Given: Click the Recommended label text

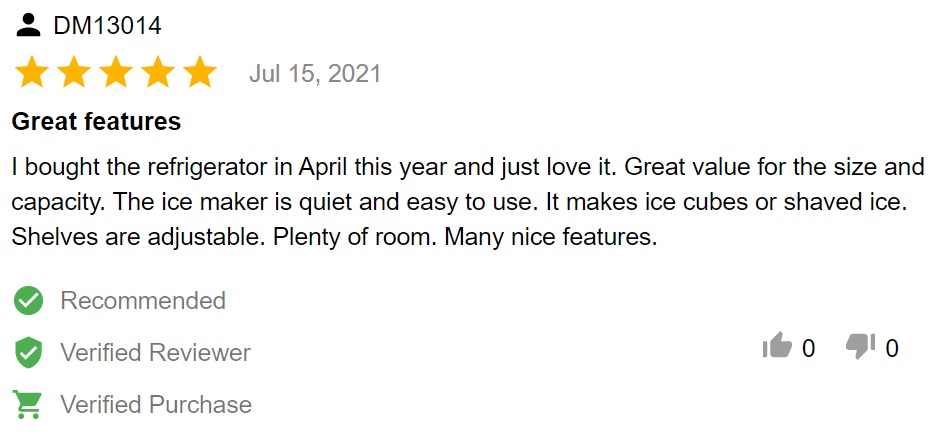Looking at the screenshot, I should coord(143,300).
